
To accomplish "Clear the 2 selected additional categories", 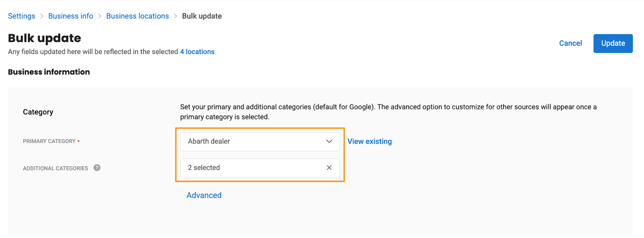I will (x=329, y=168).
